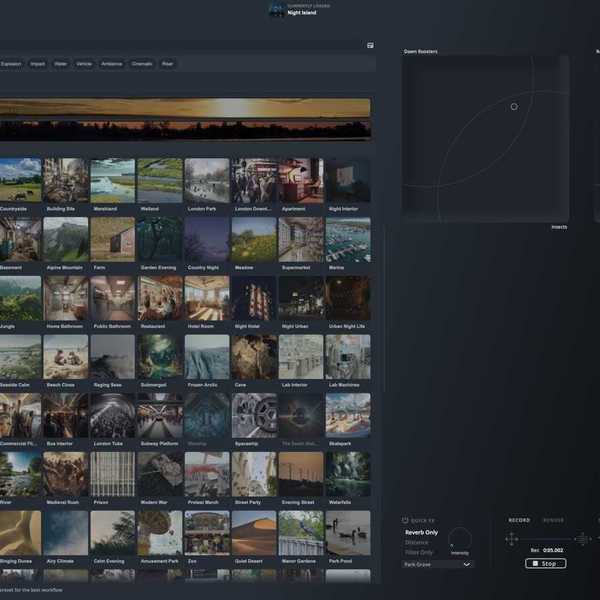Select the Amusement Park environment thumbnail
Image resolution: width=600 pixels, height=600 pixels.
coord(160,533)
